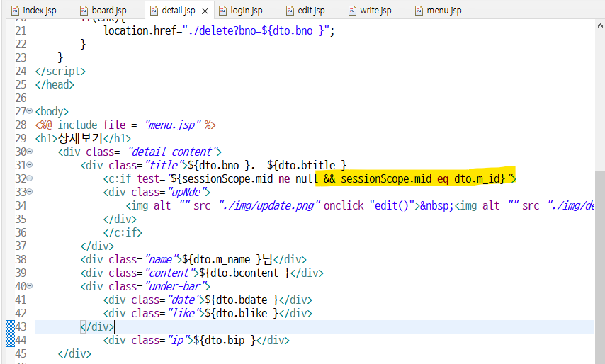Close the detail.jsp tab

tap(205, 11)
